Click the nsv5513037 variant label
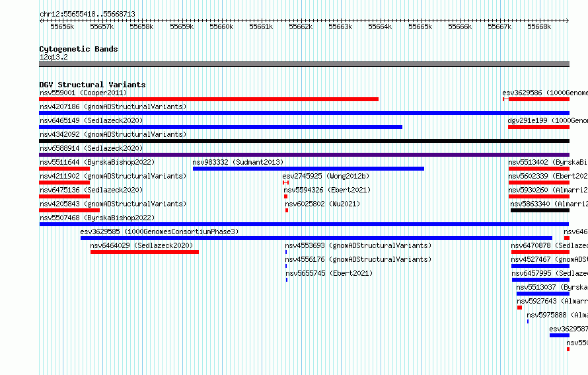Viewport: 588px width, 375px height. (552, 288)
